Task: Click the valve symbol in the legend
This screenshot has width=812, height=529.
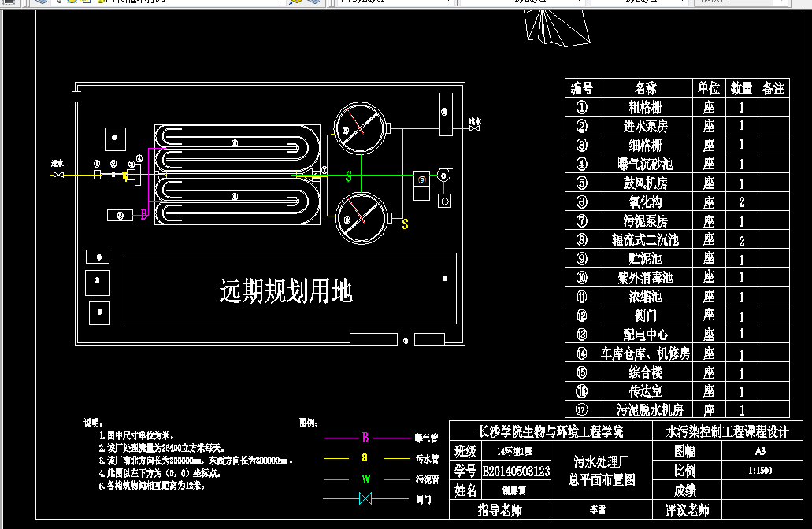Action: (x=365, y=498)
